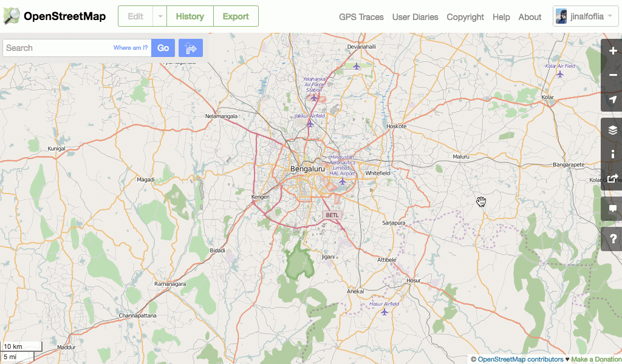
Task: Click the Go search button
Action: tap(163, 48)
